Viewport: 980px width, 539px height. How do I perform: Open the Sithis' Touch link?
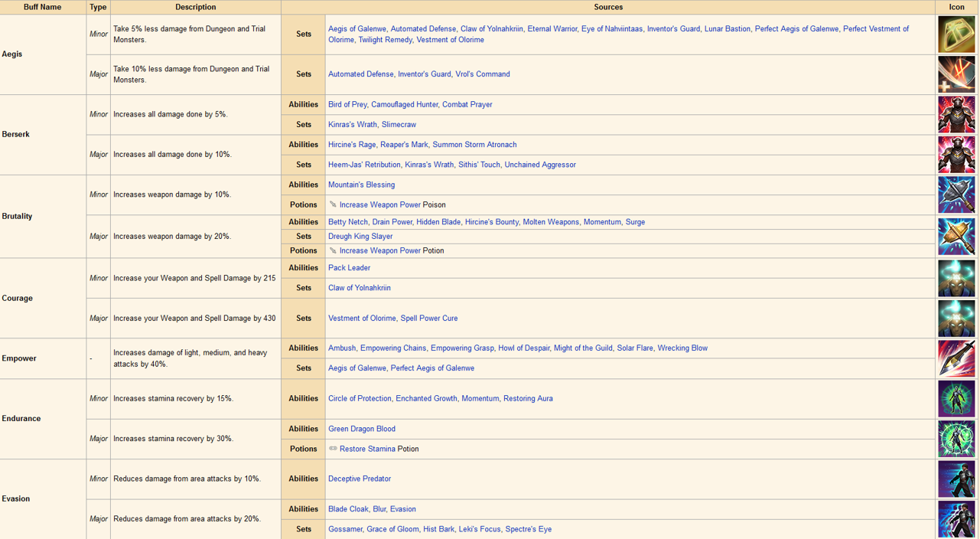[x=479, y=165]
